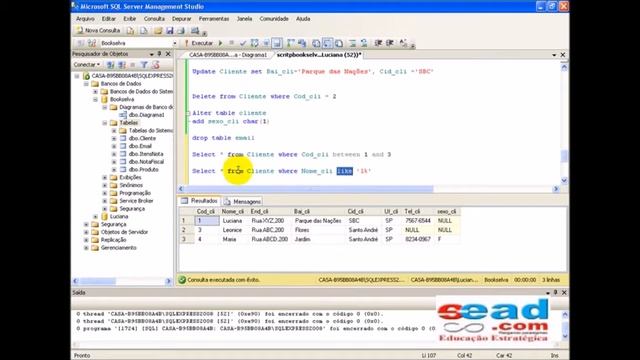Toggle Include Client Statistics icon

point(302,43)
